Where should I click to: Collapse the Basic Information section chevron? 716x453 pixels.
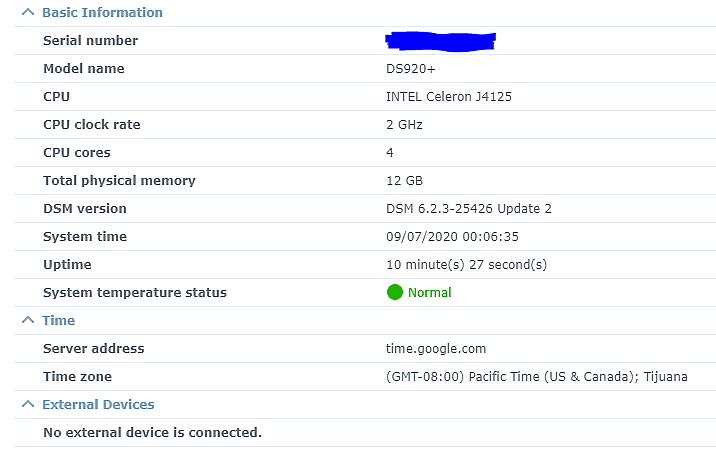28,12
